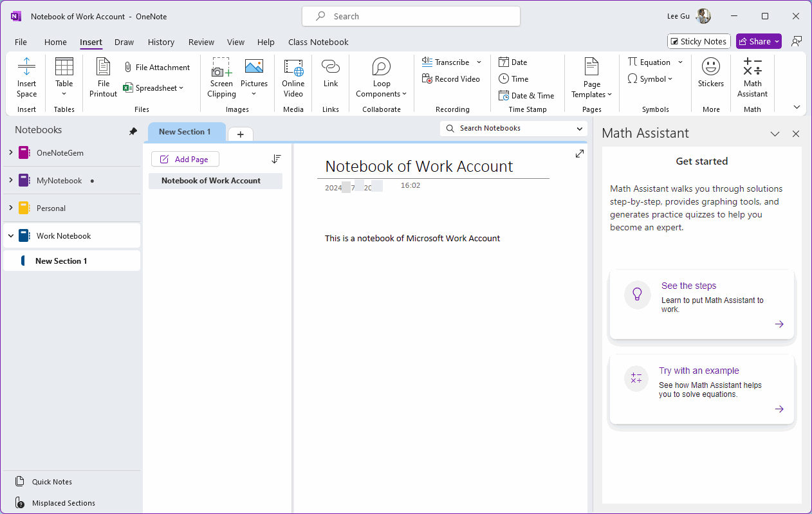Expand the Search Notebooks scope dropdown

pos(580,129)
